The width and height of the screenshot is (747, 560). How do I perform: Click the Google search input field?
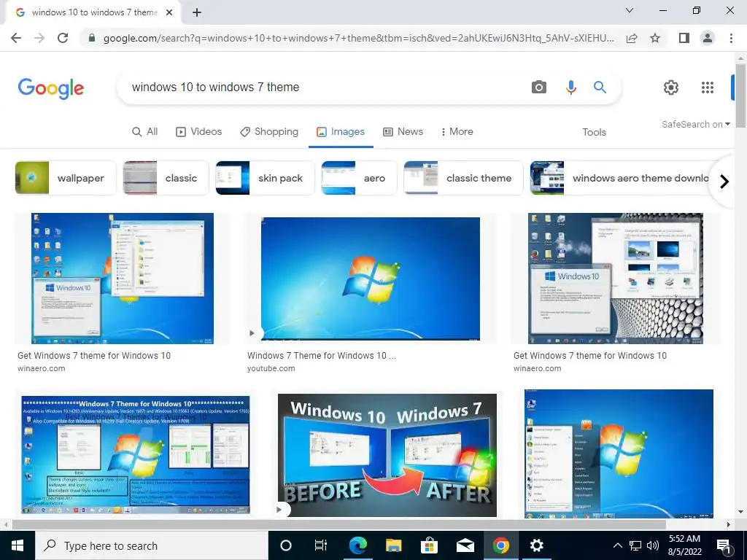point(324,87)
